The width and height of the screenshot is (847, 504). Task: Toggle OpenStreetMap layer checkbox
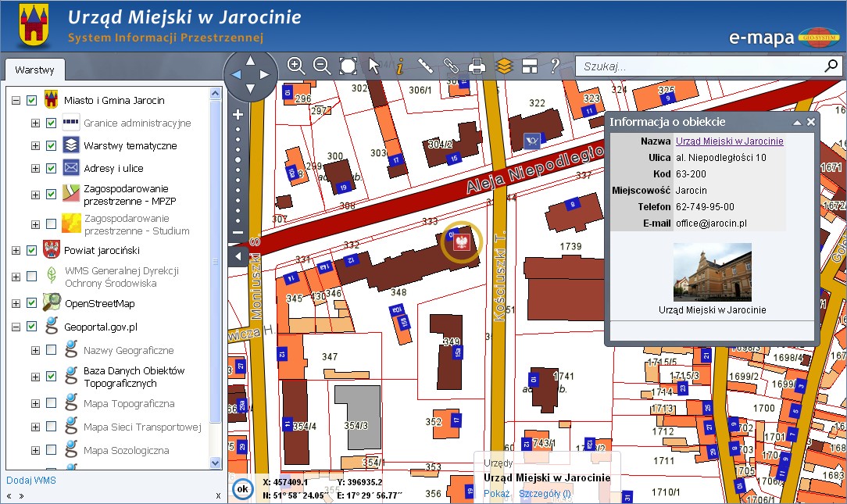(x=32, y=303)
